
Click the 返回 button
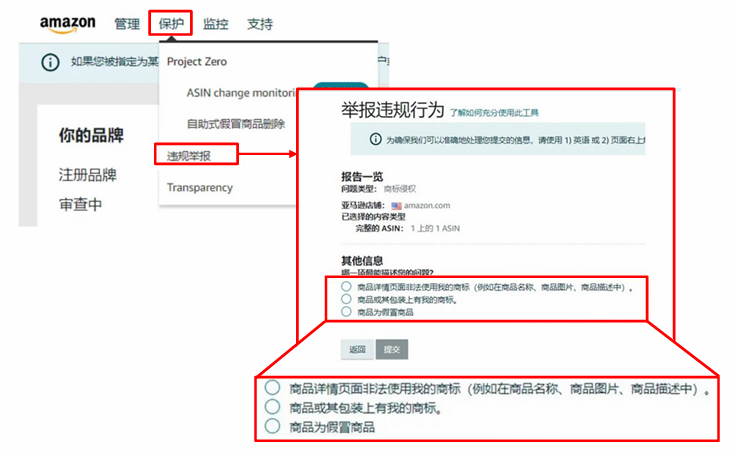(357, 349)
